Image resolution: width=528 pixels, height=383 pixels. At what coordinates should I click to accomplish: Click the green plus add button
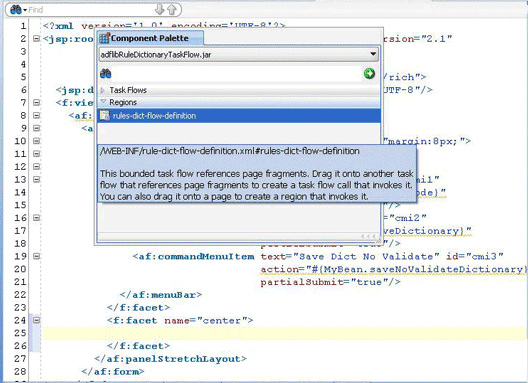[369, 73]
